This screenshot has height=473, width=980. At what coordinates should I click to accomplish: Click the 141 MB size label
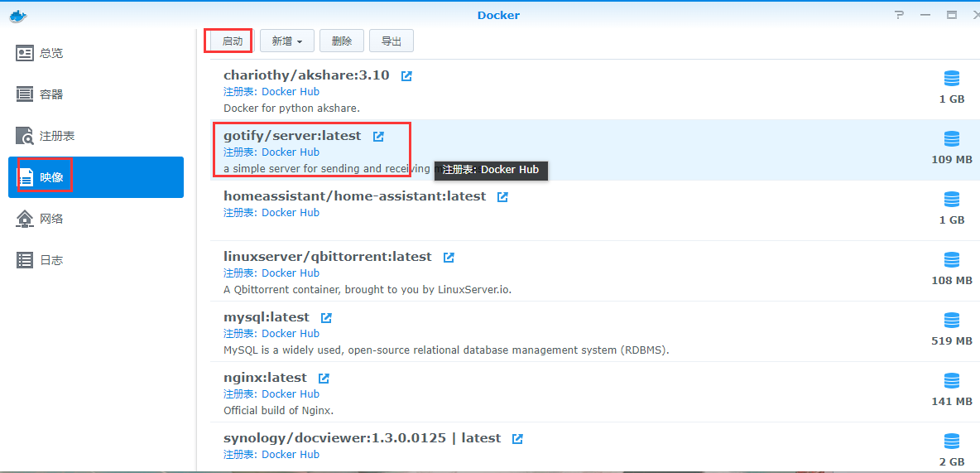coord(951,401)
